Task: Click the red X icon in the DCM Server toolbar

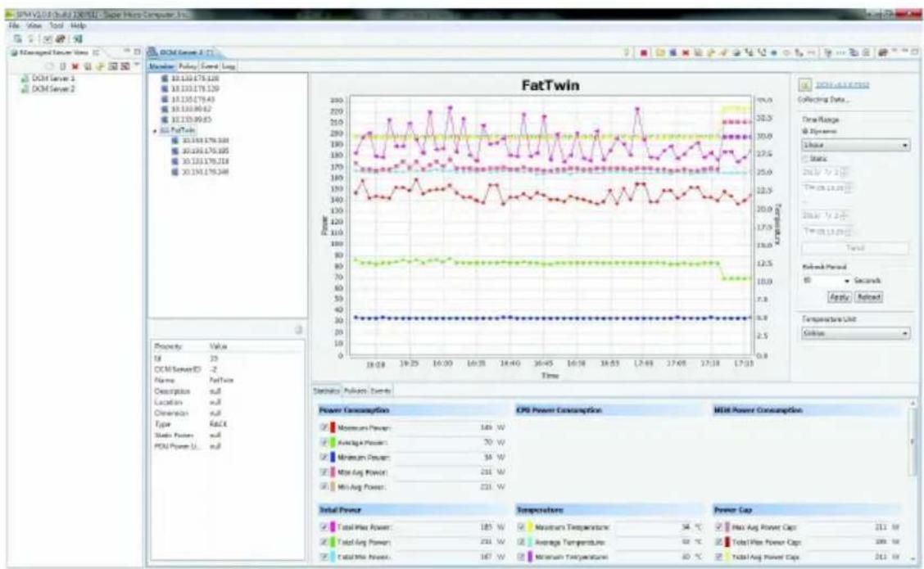Action: [x=686, y=53]
